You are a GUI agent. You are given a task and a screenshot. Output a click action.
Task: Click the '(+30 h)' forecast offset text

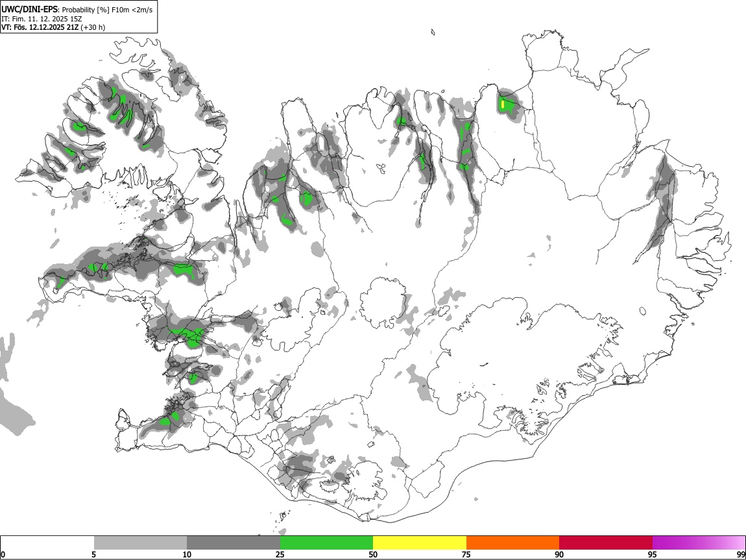click(x=93, y=27)
